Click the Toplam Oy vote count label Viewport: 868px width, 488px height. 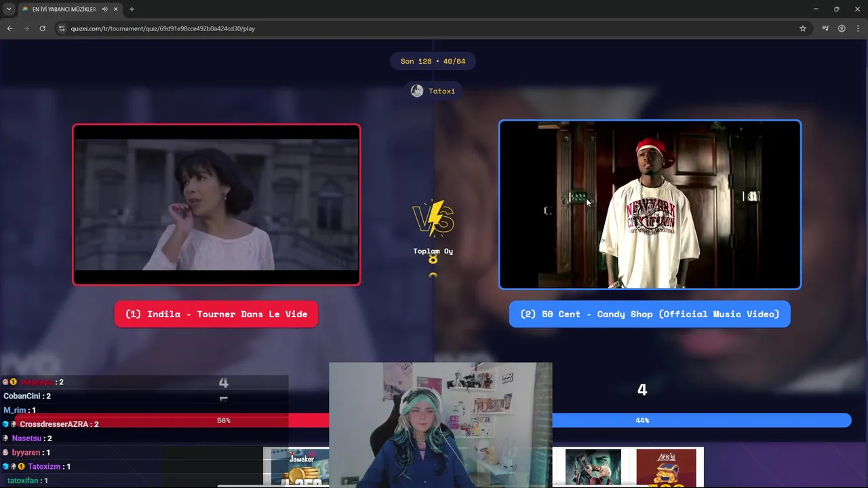click(x=433, y=251)
